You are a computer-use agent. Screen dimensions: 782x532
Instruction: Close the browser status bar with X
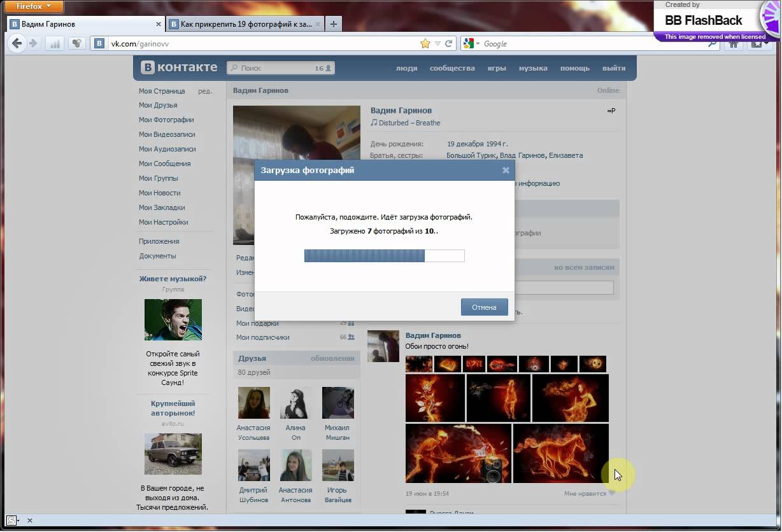pyautogui.click(x=29, y=521)
